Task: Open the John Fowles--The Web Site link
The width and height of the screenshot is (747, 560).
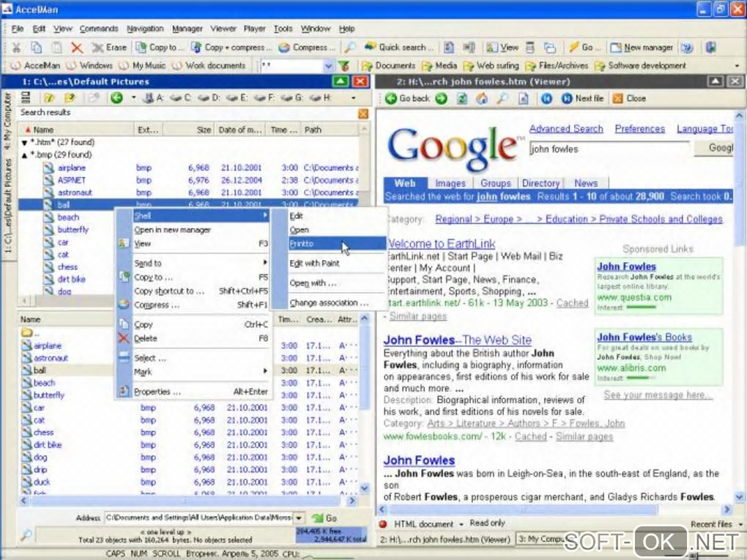Action: [x=457, y=340]
